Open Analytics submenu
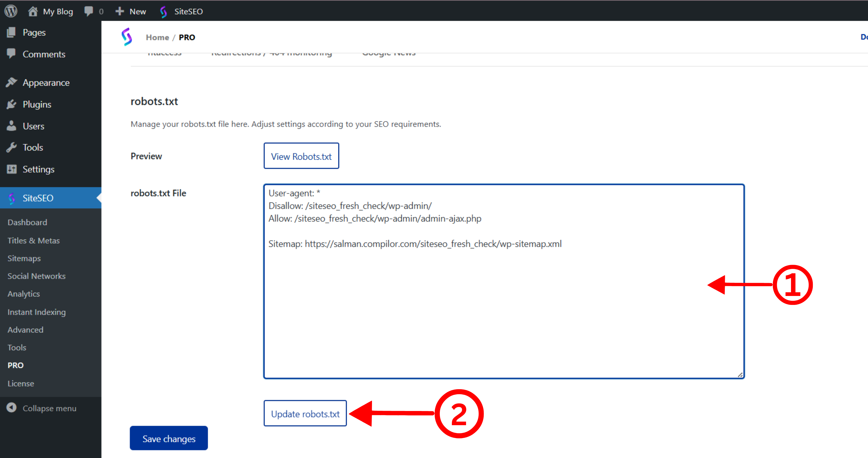The width and height of the screenshot is (868, 458). point(24,294)
